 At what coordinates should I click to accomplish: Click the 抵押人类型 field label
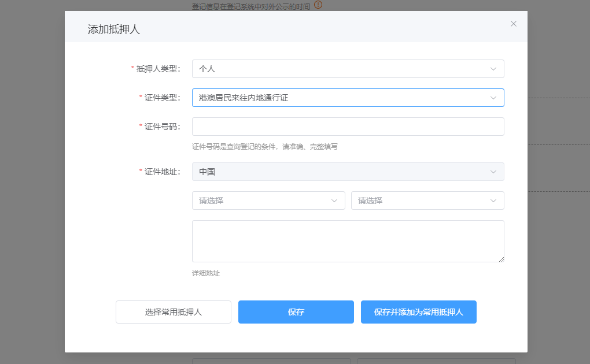158,69
